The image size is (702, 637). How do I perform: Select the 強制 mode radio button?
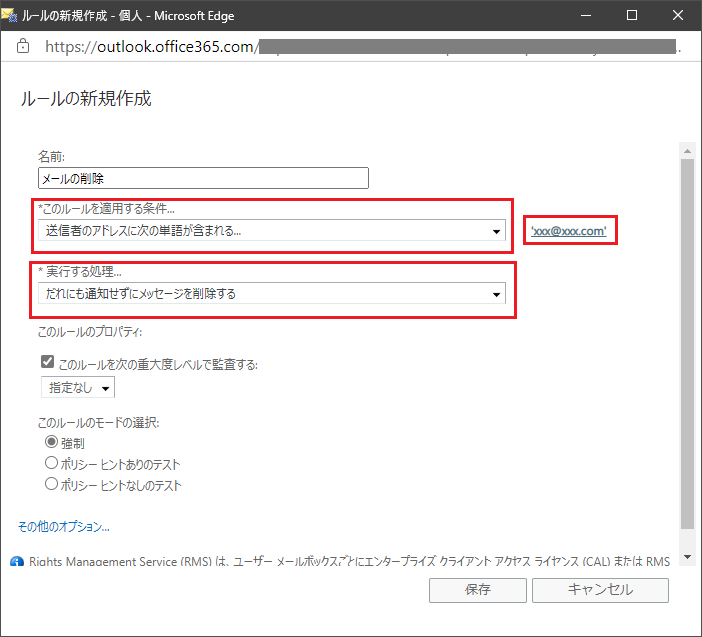point(52,441)
